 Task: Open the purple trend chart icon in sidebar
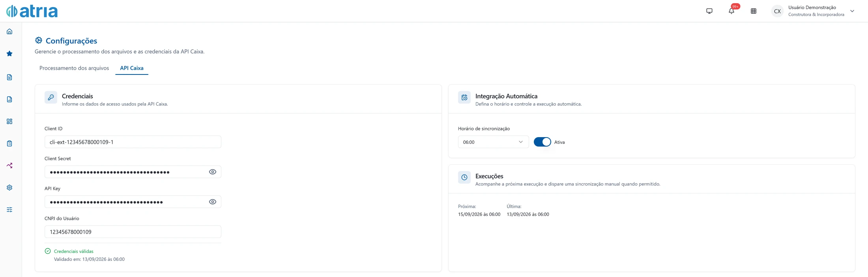[9, 165]
